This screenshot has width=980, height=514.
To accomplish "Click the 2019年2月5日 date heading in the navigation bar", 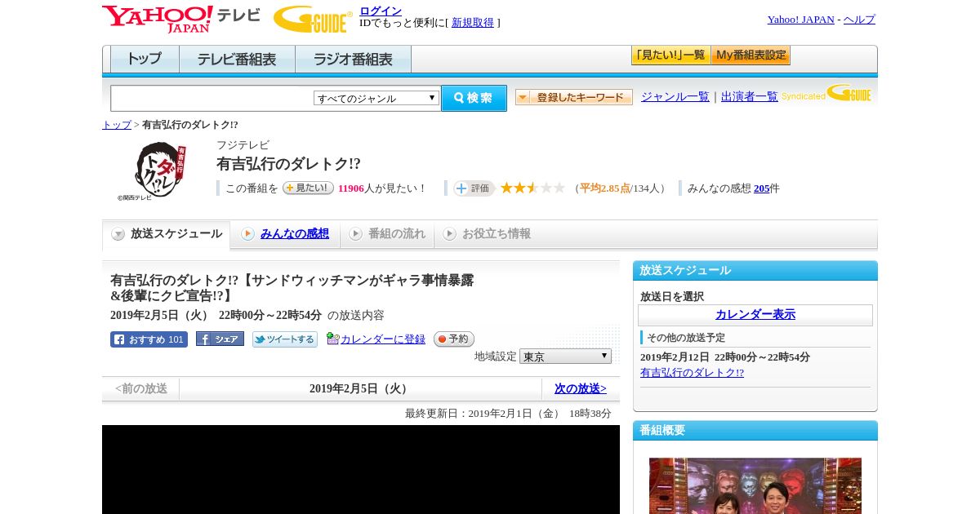I will point(360,389).
